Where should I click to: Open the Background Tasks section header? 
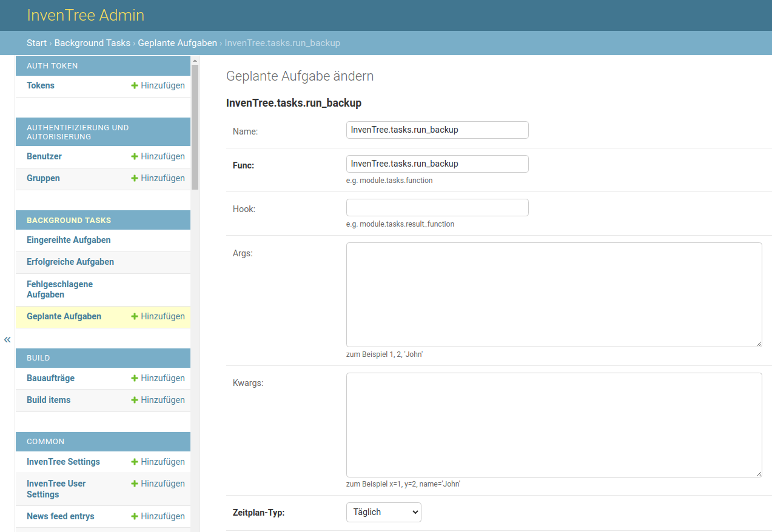pyautogui.click(x=69, y=220)
